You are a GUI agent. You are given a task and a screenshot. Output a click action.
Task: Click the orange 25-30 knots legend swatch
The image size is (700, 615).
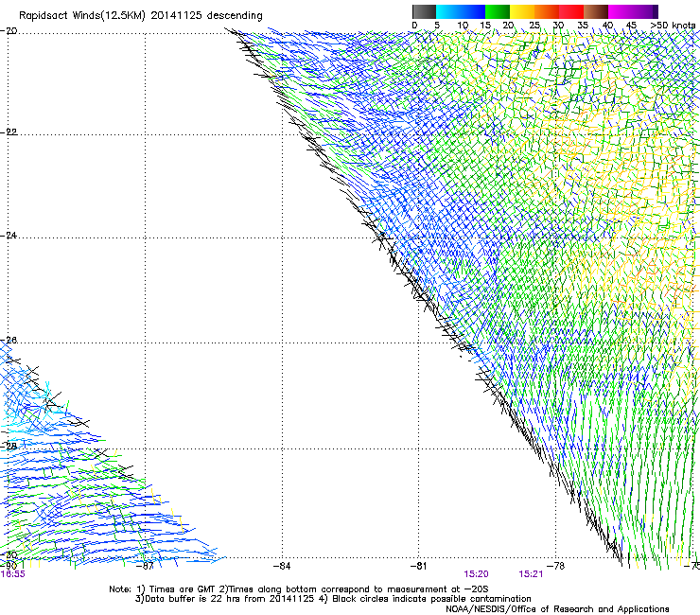547,11
